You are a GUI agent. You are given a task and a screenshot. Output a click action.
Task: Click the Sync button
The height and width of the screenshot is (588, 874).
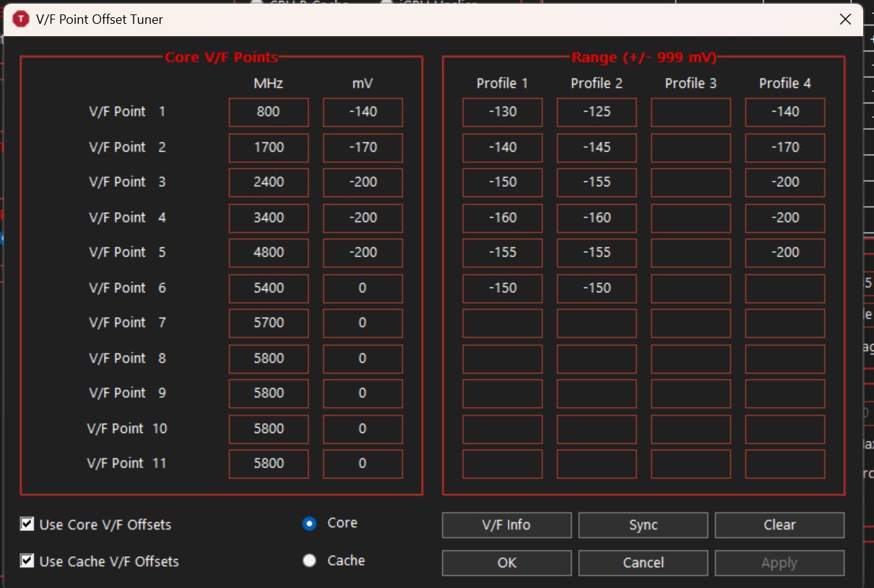pos(643,525)
